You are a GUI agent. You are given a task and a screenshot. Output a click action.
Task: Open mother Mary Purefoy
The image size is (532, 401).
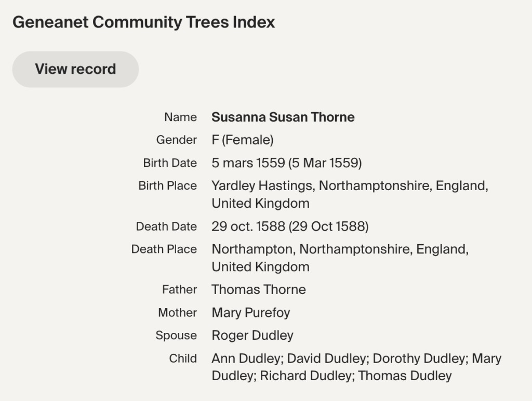tap(250, 312)
